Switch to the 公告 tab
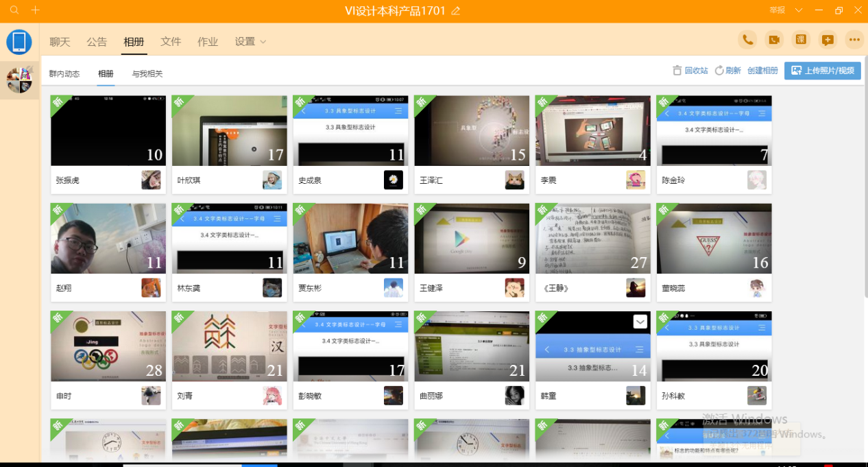The height and width of the screenshot is (467, 868). (97, 42)
